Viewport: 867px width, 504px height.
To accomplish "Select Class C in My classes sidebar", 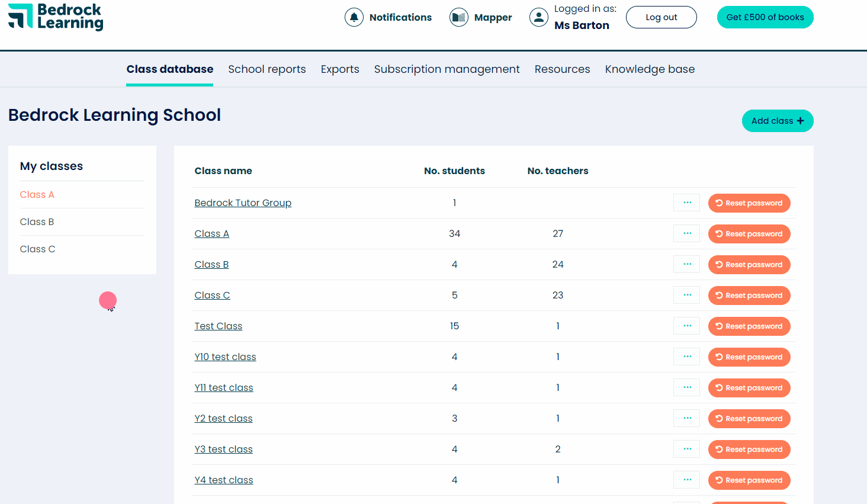I will [38, 249].
